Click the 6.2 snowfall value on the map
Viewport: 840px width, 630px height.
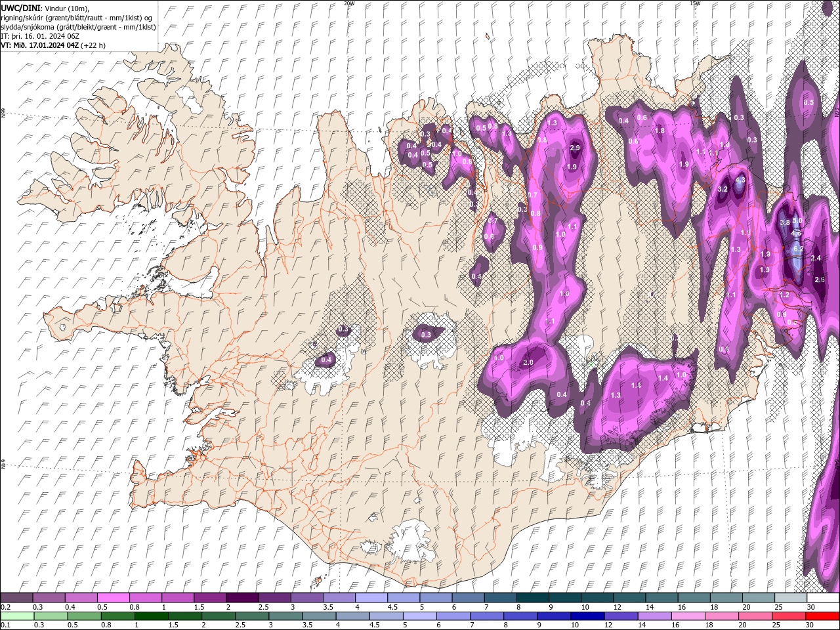[x=799, y=249]
